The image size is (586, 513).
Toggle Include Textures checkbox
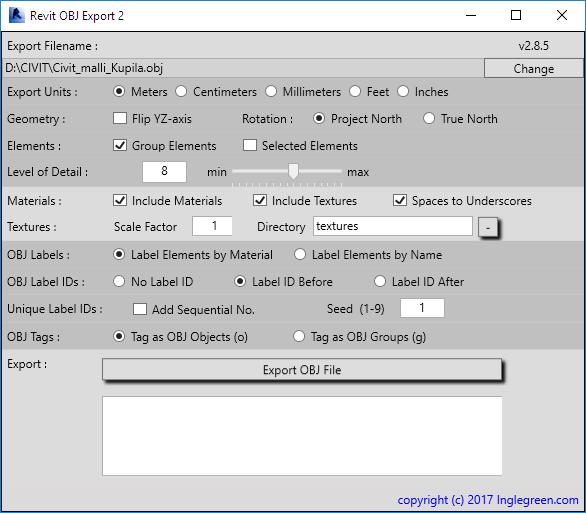click(x=260, y=200)
